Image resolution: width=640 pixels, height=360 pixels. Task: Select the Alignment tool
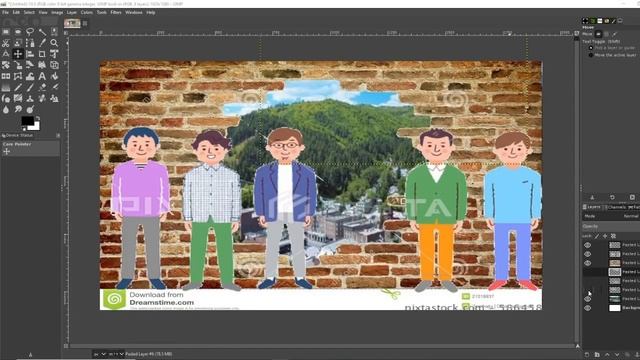pos(30,54)
